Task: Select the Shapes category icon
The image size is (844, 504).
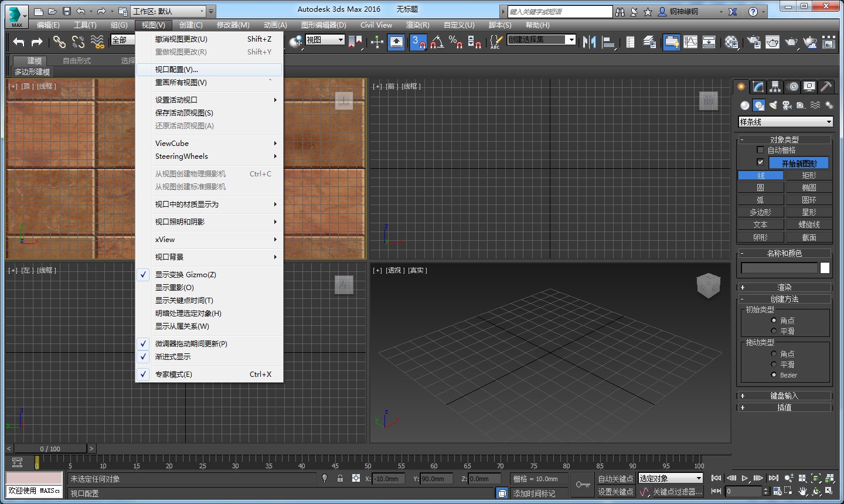Action: click(x=759, y=105)
